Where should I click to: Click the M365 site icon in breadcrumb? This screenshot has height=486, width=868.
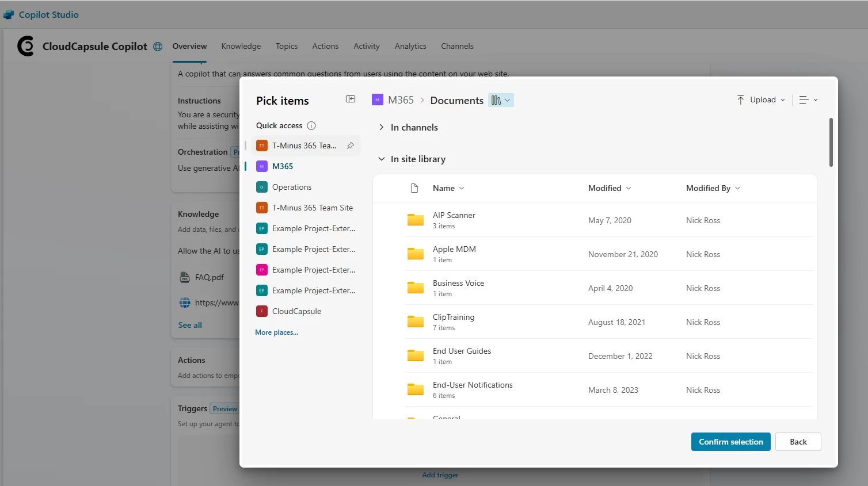(x=378, y=100)
